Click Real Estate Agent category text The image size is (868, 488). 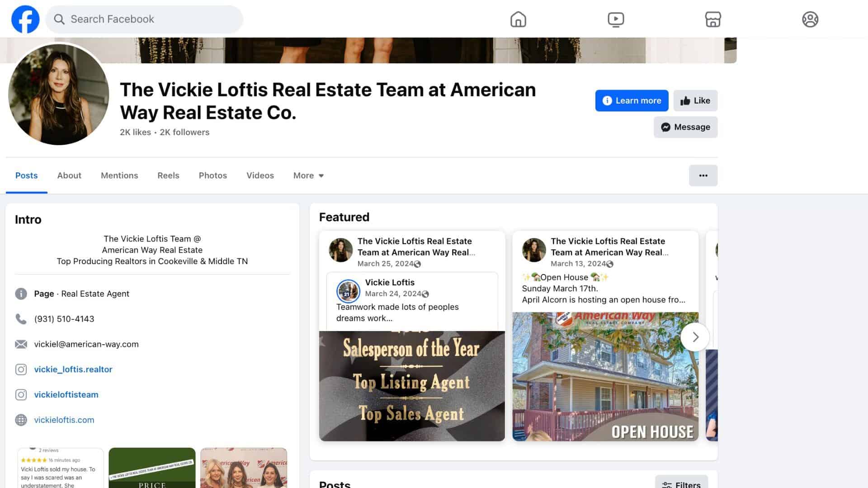coord(95,294)
